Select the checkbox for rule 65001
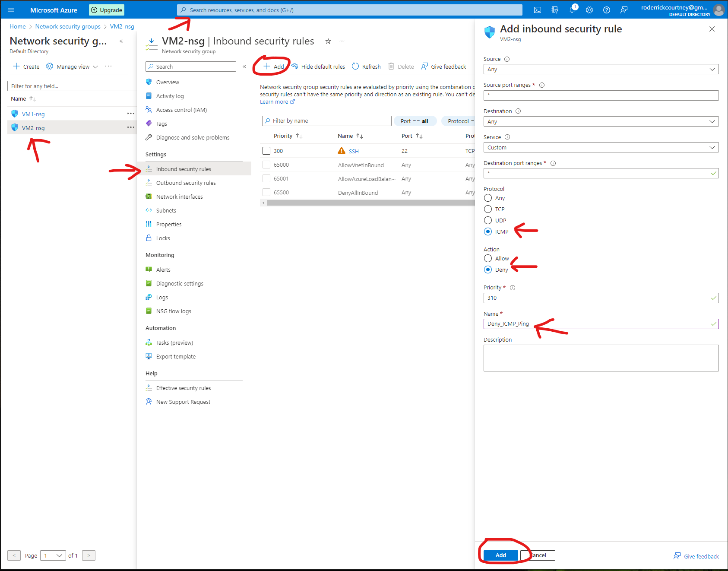728x571 pixels. coord(266,178)
